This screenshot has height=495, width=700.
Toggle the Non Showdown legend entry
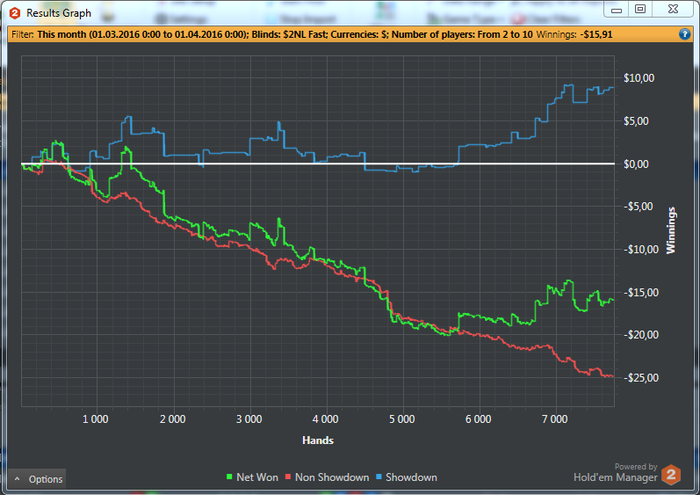click(x=327, y=477)
